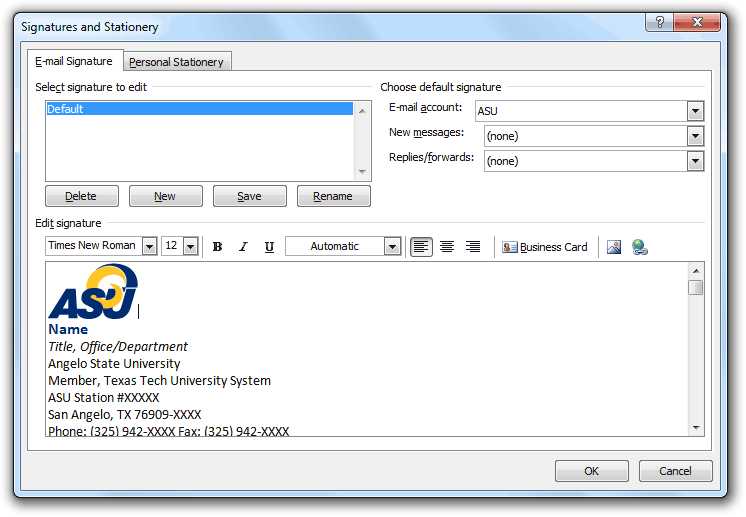
Task: Click signature editor scrollbar down arrow
Action: [696, 428]
